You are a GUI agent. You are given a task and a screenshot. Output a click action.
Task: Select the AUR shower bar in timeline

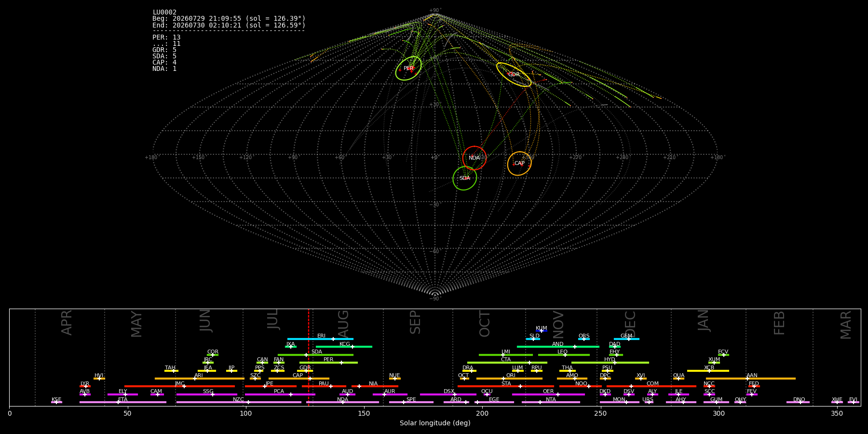point(390,394)
